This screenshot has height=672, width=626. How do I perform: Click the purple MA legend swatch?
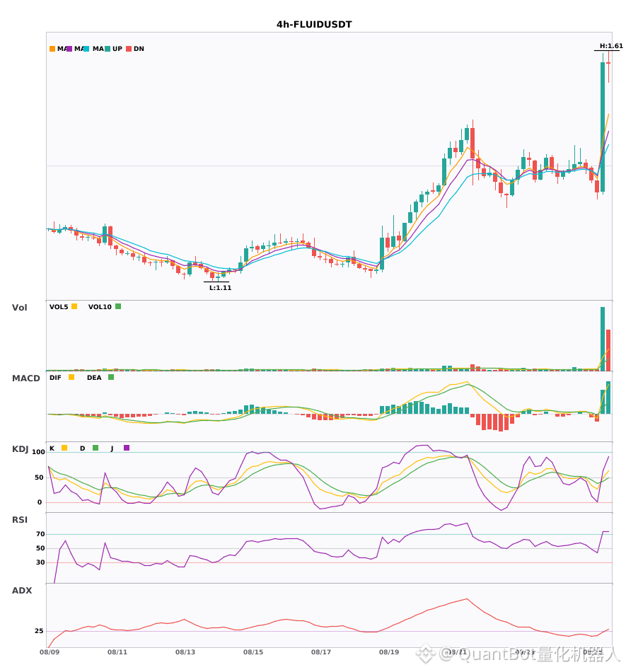tap(69, 49)
